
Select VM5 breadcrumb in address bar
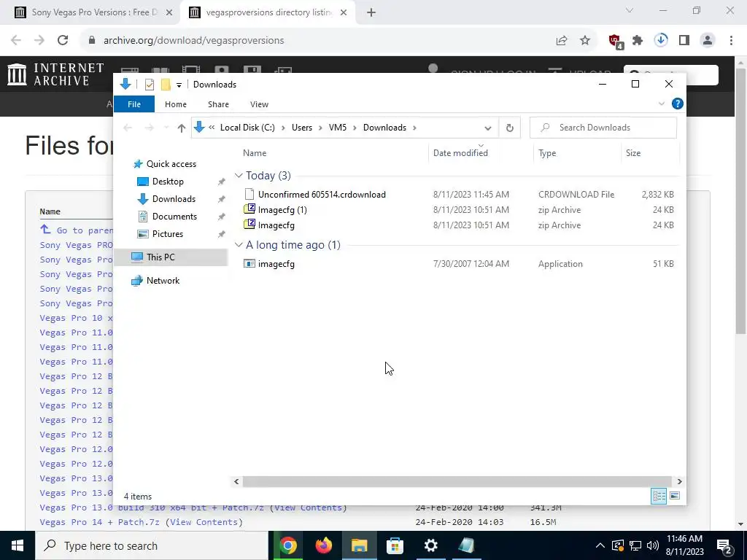click(338, 128)
